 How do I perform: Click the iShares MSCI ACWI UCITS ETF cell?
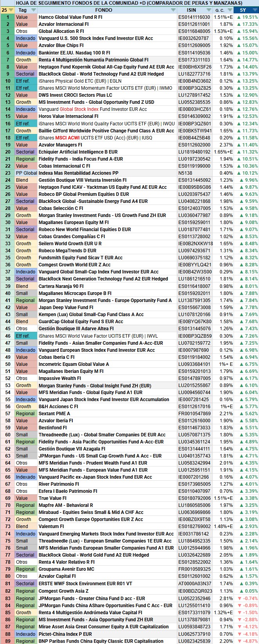(107, 138)
